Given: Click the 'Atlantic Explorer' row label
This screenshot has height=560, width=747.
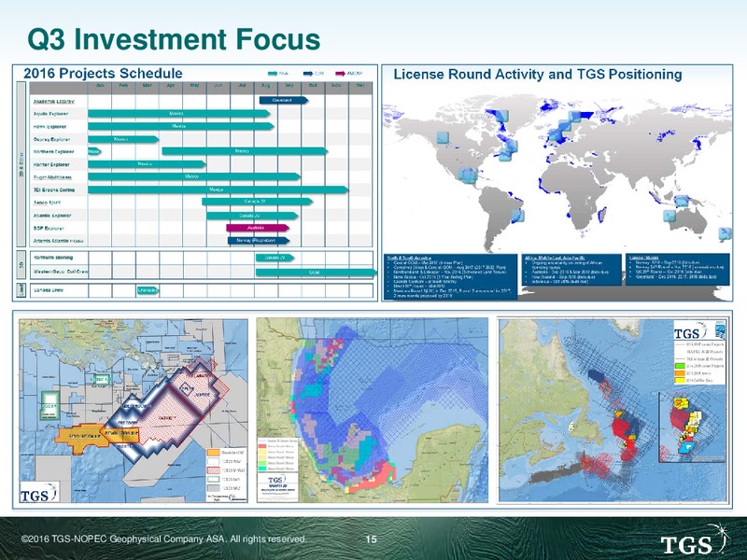Looking at the screenshot, I should (52, 216).
